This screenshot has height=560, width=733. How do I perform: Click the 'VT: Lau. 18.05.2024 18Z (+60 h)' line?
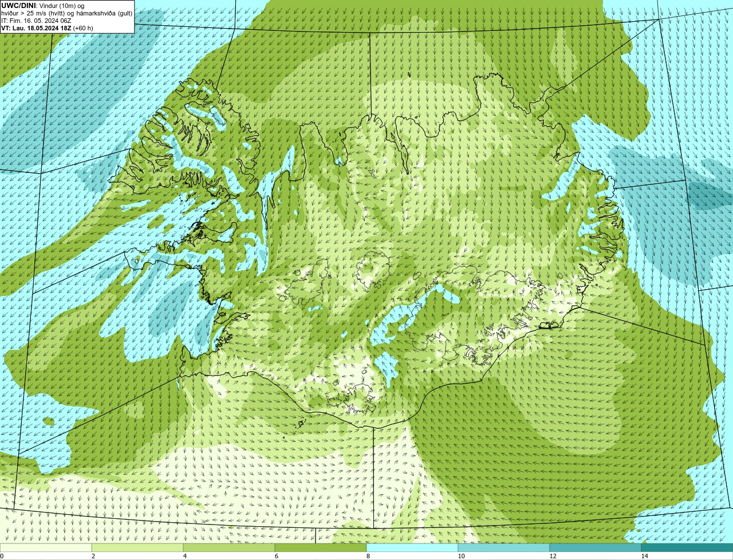[x=47, y=28]
